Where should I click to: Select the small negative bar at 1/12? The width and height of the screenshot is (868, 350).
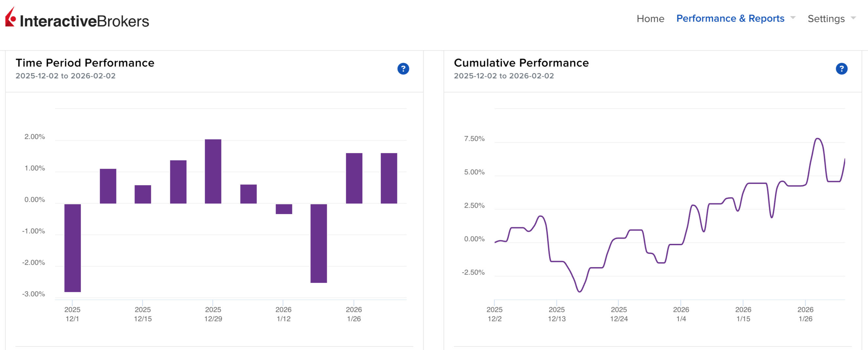point(284,209)
